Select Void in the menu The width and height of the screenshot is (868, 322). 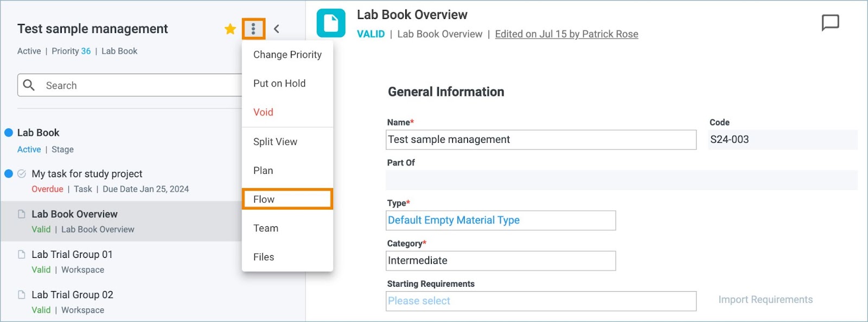click(287, 112)
